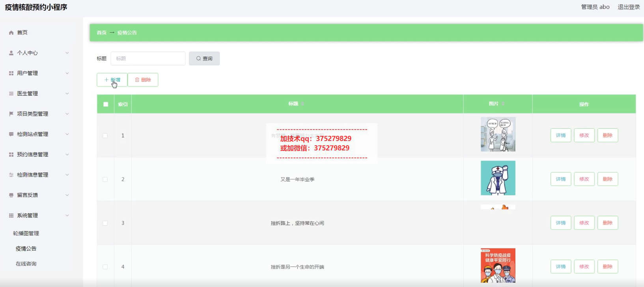Screen dimensions: 644x287
Task: Click 删除 for 又是一年毕业季 row
Action: 608,179
